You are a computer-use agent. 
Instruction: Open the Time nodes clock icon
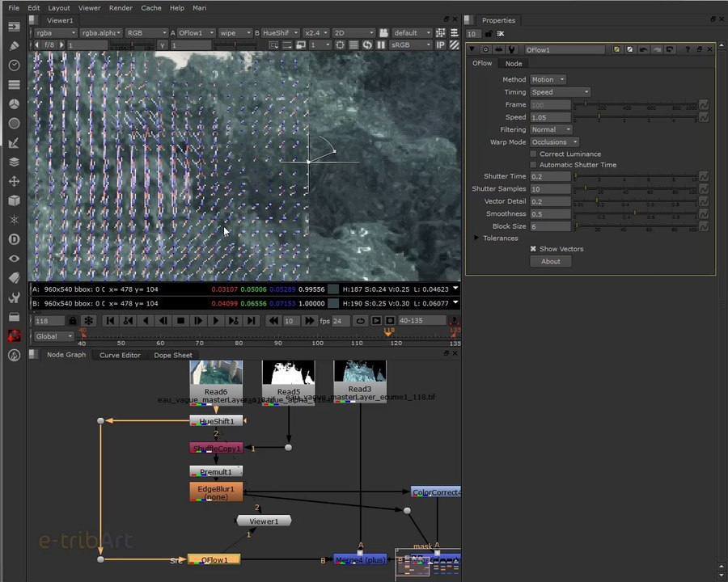(x=14, y=65)
